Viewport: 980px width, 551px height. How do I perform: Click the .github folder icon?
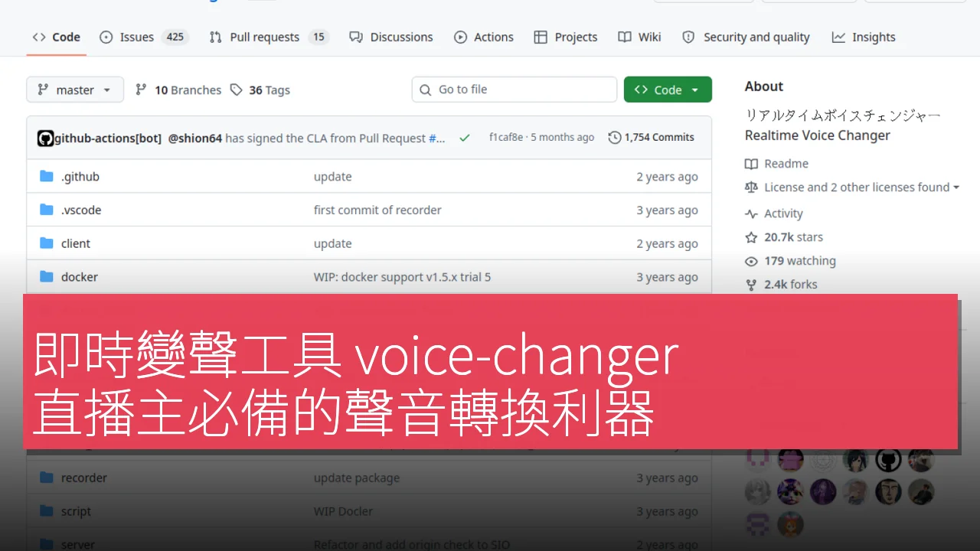point(46,177)
